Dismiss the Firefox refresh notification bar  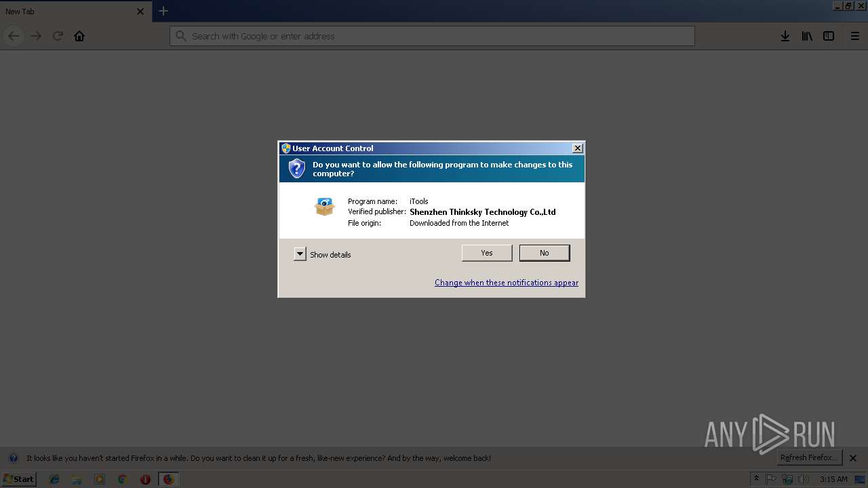[x=853, y=458]
